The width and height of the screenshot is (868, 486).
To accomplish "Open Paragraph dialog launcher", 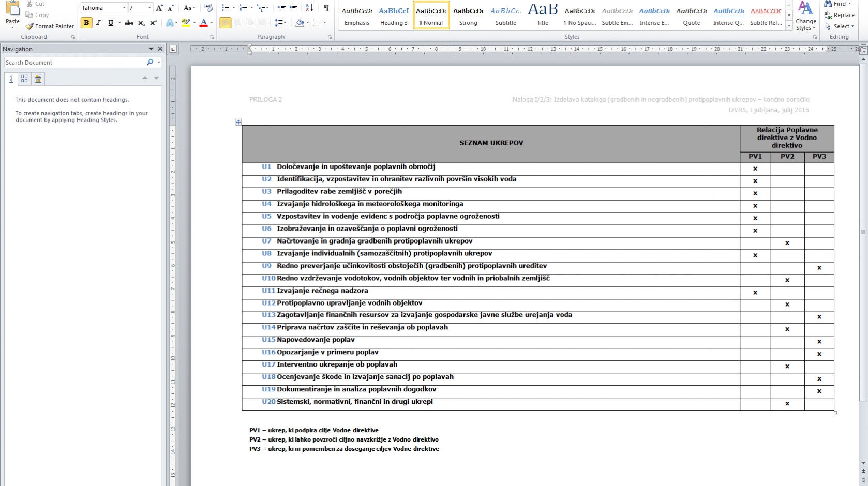I will [330, 37].
